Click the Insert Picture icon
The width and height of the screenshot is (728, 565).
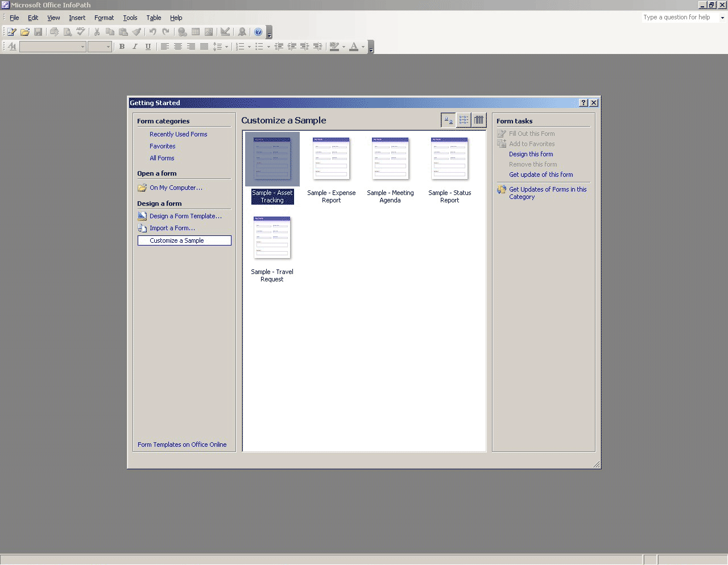tap(209, 32)
